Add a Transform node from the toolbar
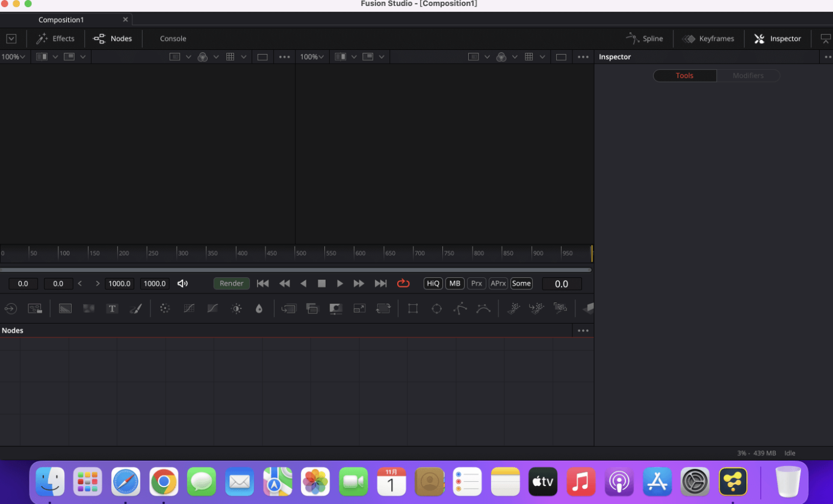 pyautogui.click(x=383, y=309)
